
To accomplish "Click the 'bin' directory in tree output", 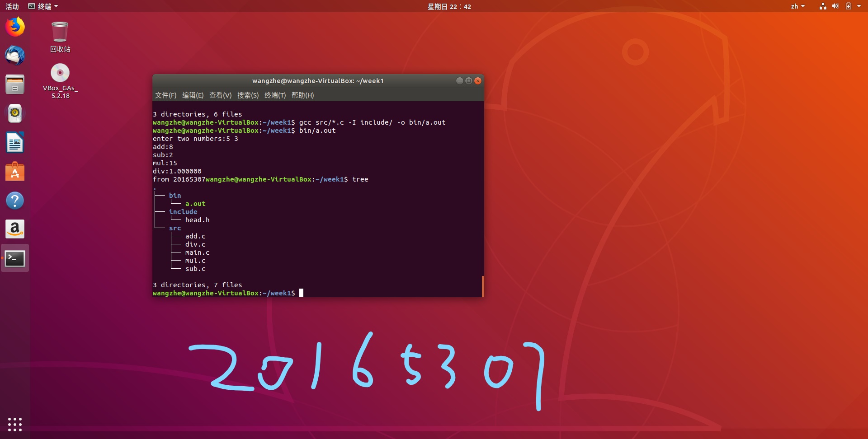I will tap(175, 196).
